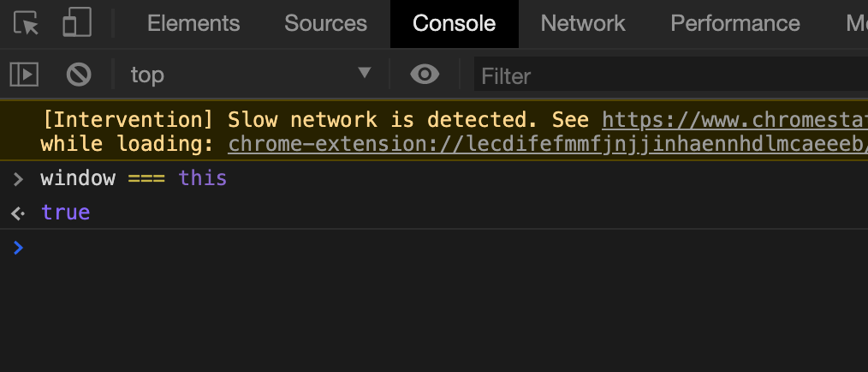
Task: Open the top context dropdown
Action: [250, 75]
